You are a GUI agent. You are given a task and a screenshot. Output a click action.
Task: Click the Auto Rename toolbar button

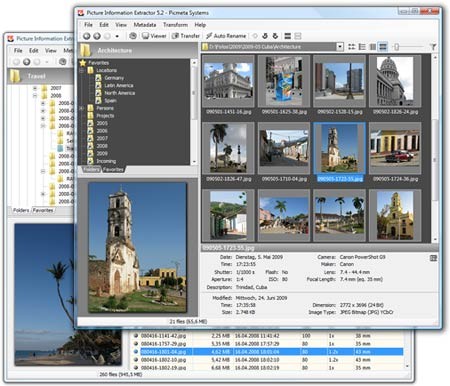coord(226,36)
